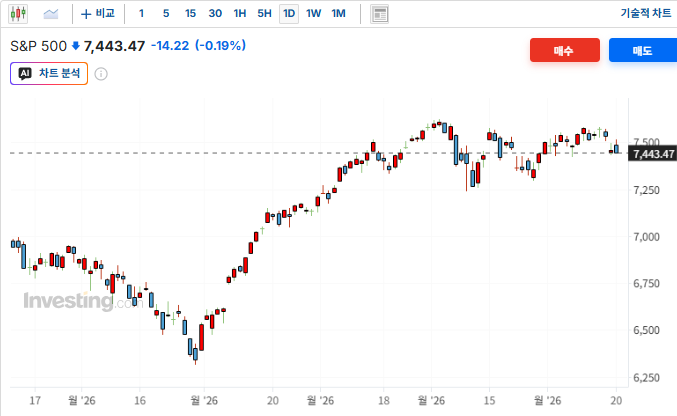
Task: Open the AI 차트 분석 button
Action: [49, 73]
